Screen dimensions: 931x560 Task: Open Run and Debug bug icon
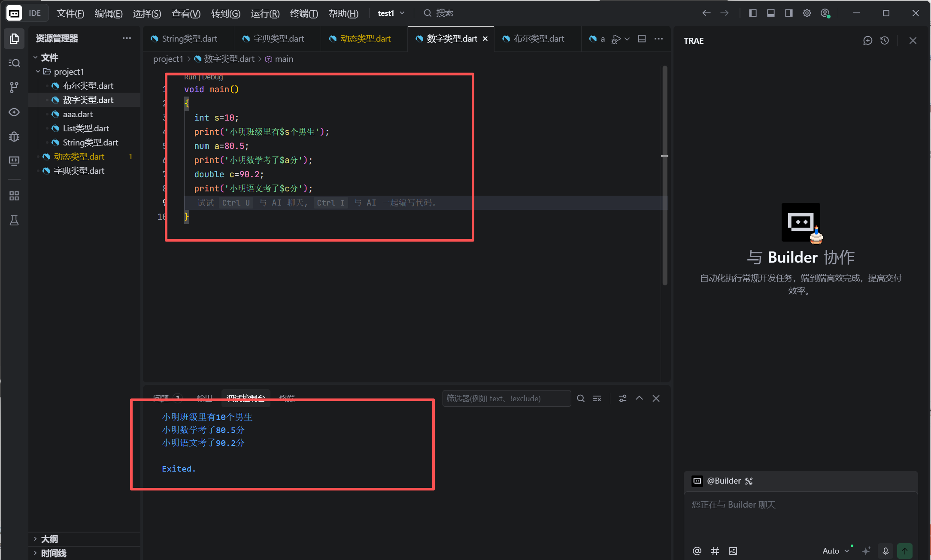point(14,137)
